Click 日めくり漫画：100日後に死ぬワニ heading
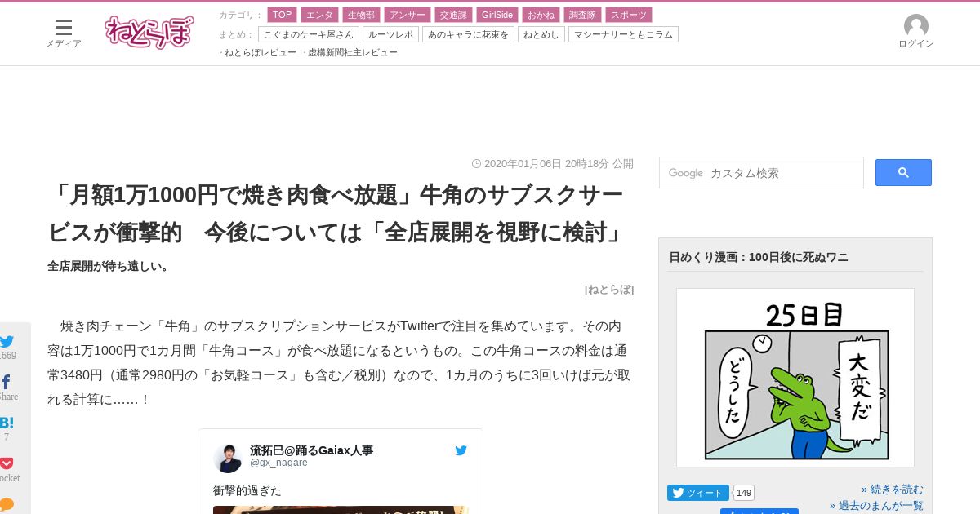 [759, 257]
